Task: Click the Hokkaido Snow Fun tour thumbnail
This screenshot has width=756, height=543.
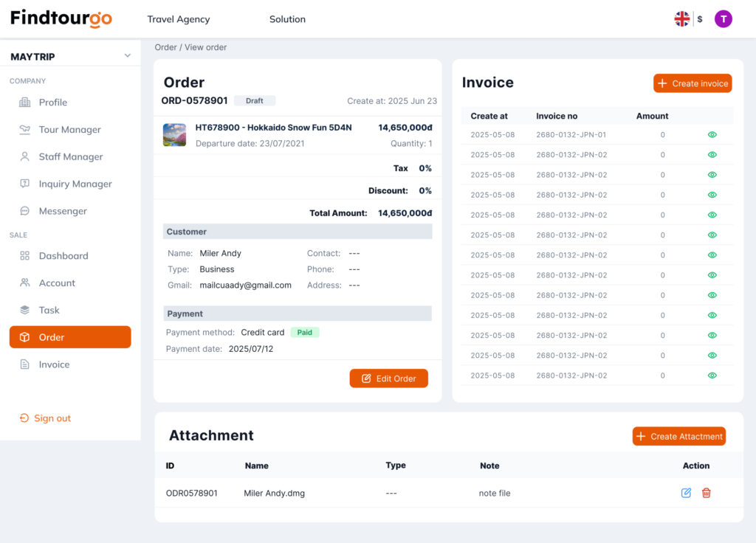Action: (174, 135)
